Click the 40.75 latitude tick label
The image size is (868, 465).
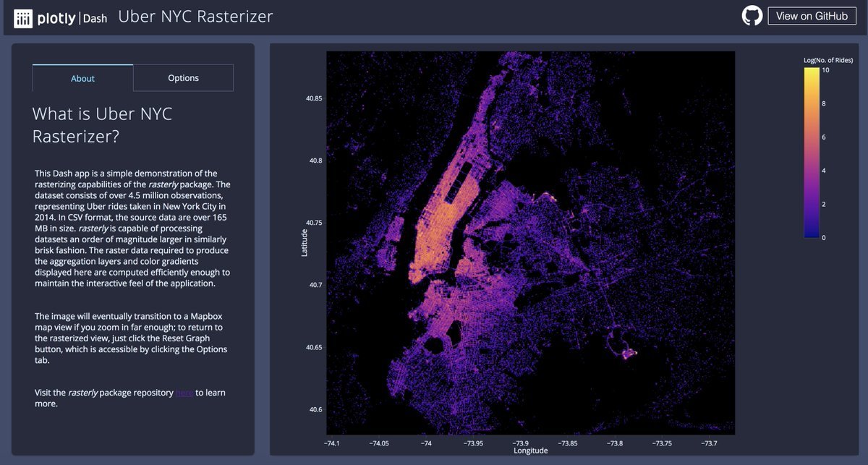coord(314,223)
